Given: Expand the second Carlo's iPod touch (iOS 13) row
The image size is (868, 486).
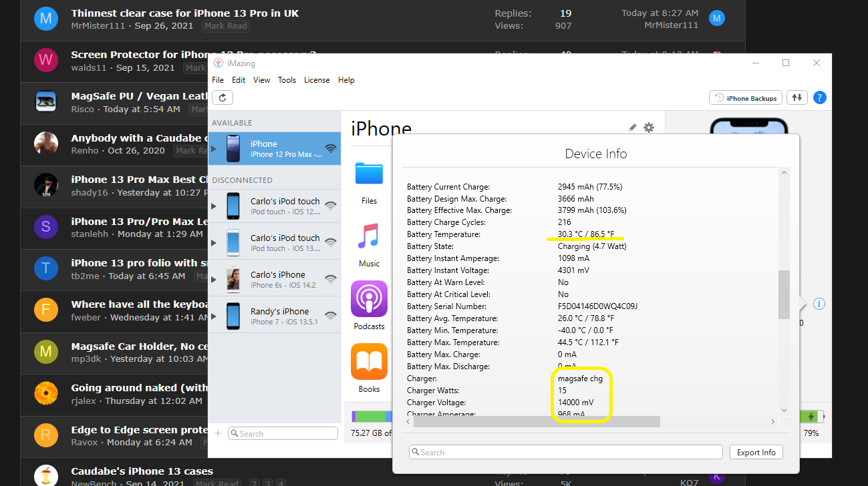Looking at the screenshot, I should click(x=214, y=243).
